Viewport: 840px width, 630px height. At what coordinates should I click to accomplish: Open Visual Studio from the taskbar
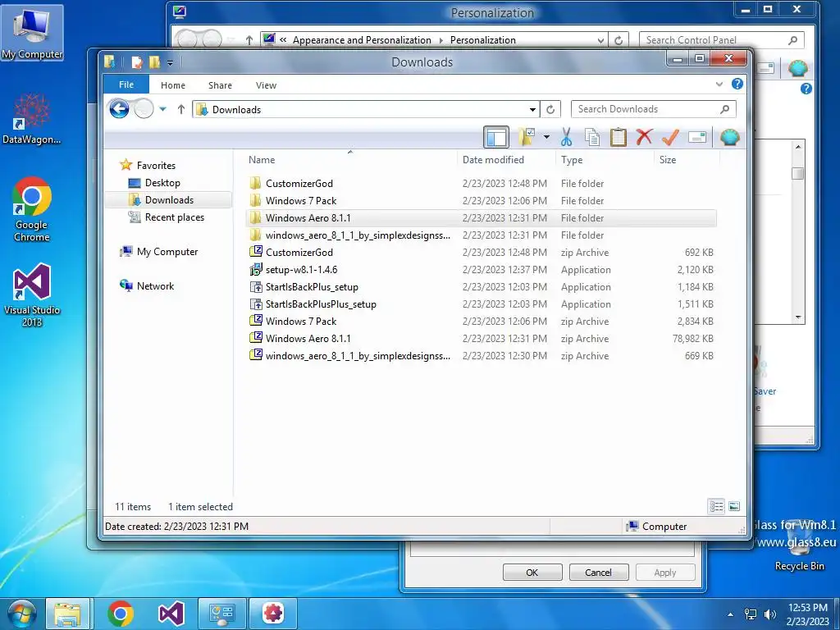(x=171, y=614)
